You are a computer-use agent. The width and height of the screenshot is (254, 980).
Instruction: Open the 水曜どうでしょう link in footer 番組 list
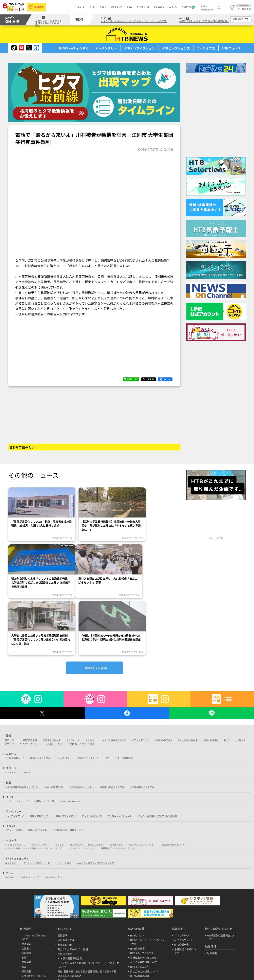click(x=52, y=740)
